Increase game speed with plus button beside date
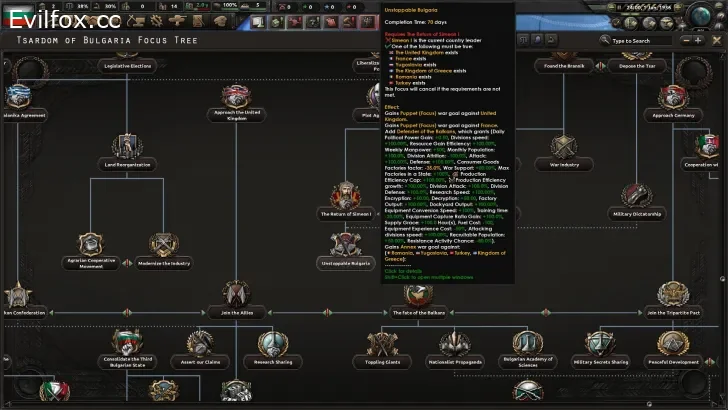Screen dimensions: 728x410 [x=678, y=7]
